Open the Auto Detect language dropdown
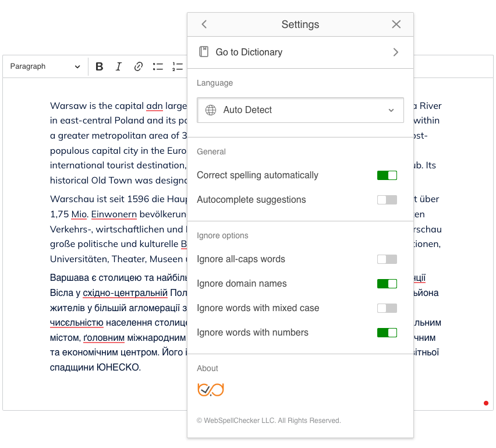The height and width of the screenshot is (448, 496). point(392,110)
